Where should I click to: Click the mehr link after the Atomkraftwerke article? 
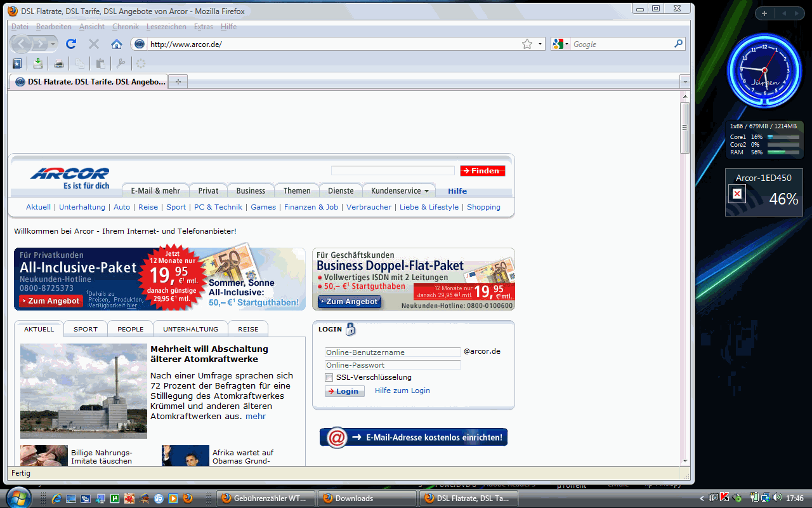256,416
